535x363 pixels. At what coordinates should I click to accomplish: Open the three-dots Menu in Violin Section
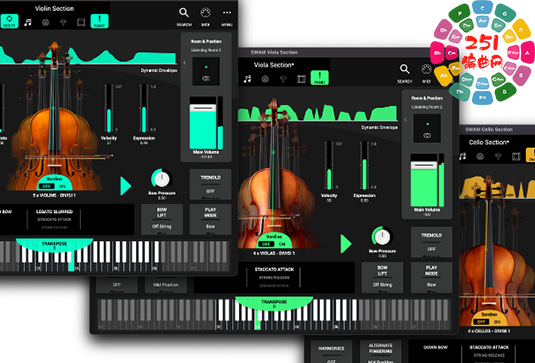coord(227,16)
